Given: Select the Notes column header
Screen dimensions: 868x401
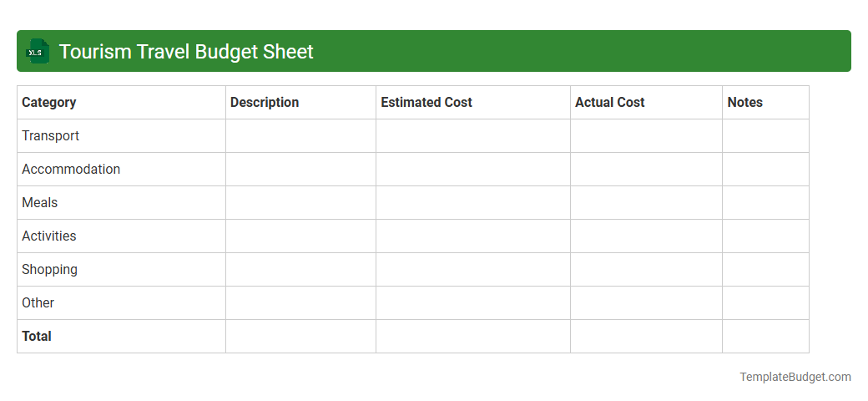Looking at the screenshot, I should coord(765,103).
